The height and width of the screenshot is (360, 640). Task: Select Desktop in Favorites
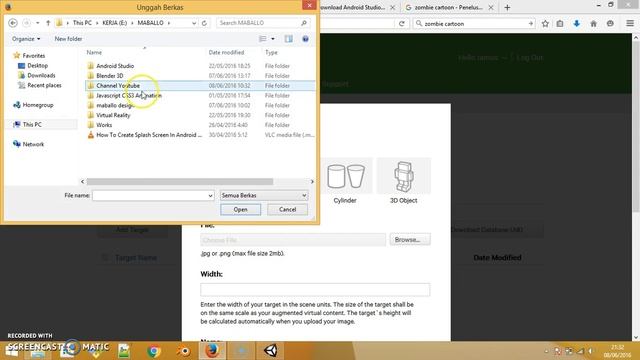coord(38,65)
